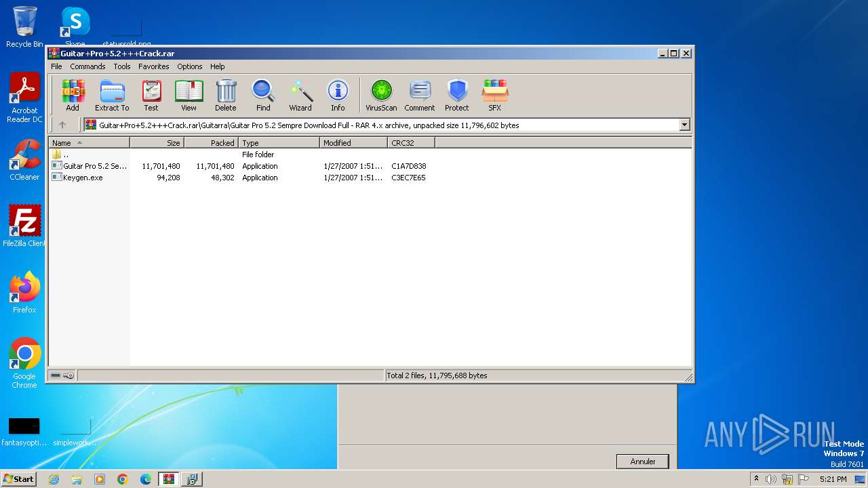The width and height of the screenshot is (868, 488).
Task: Go up one folder level arrow
Action: pyautogui.click(x=62, y=125)
